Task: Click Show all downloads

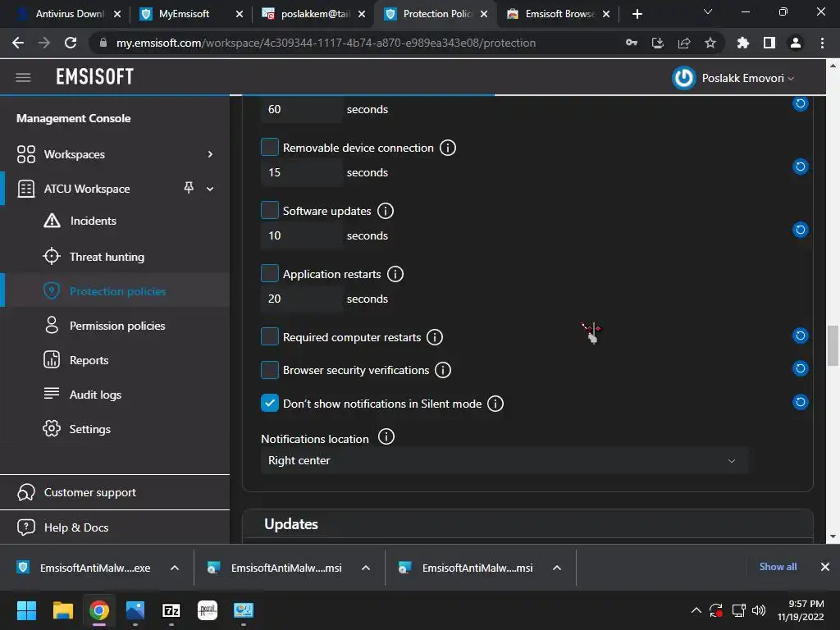Action: 778,567
